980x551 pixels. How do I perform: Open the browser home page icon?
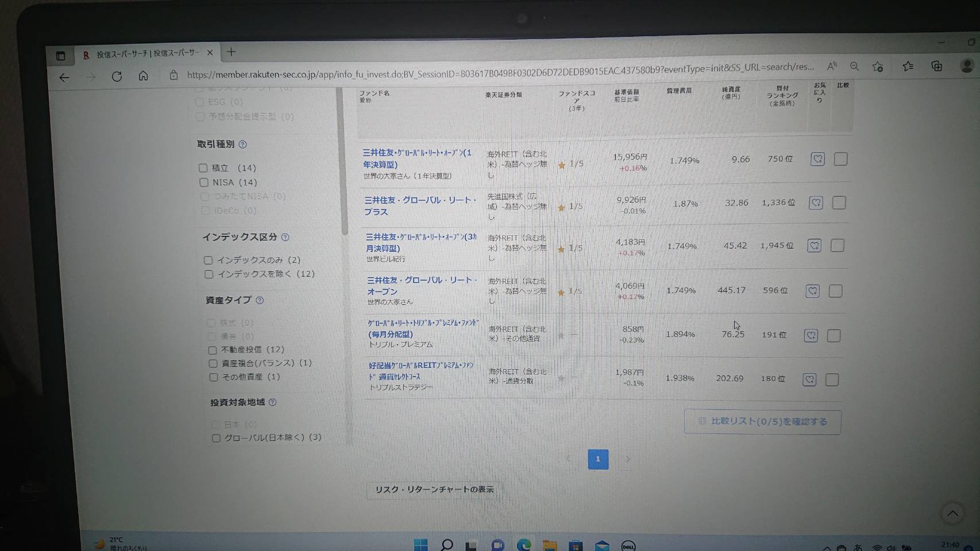tap(143, 76)
